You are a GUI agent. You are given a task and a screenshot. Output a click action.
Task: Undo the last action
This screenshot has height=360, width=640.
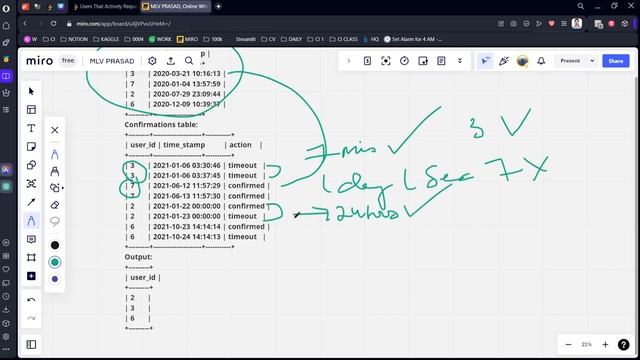click(31, 300)
